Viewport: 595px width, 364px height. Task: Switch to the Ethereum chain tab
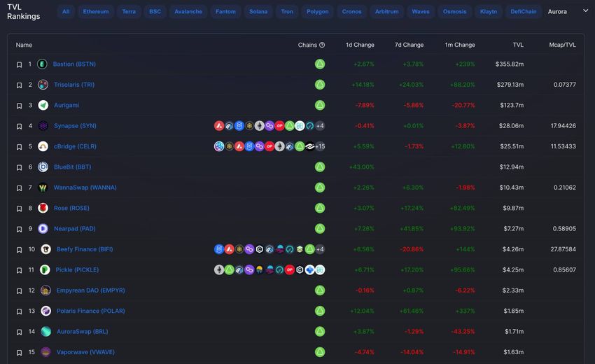coord(96,11)
